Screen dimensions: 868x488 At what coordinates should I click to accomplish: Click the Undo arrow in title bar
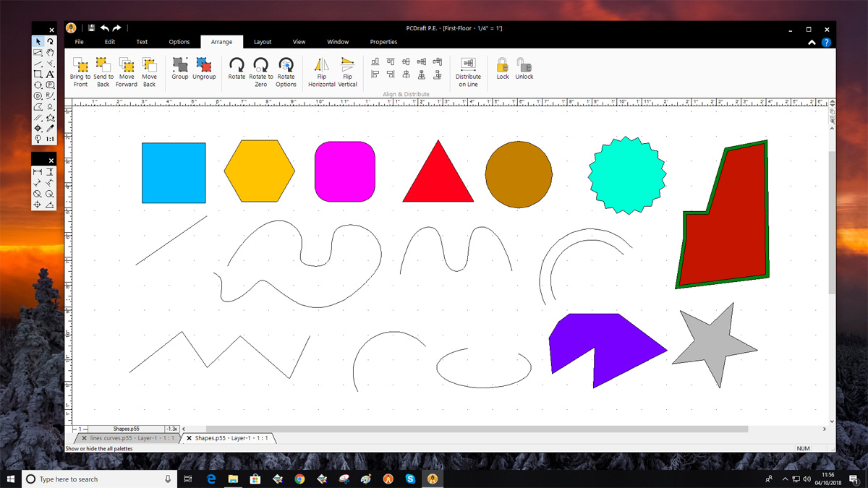105,28
